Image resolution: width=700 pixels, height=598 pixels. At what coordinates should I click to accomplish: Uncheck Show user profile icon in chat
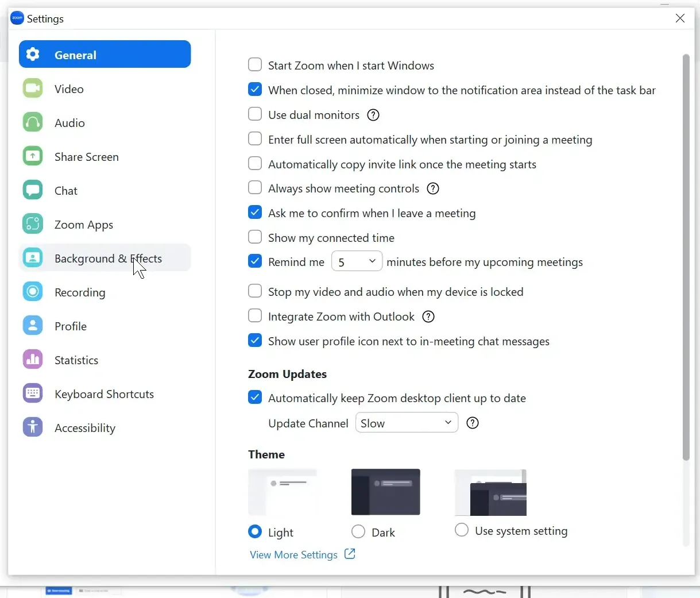coord(255,340)
